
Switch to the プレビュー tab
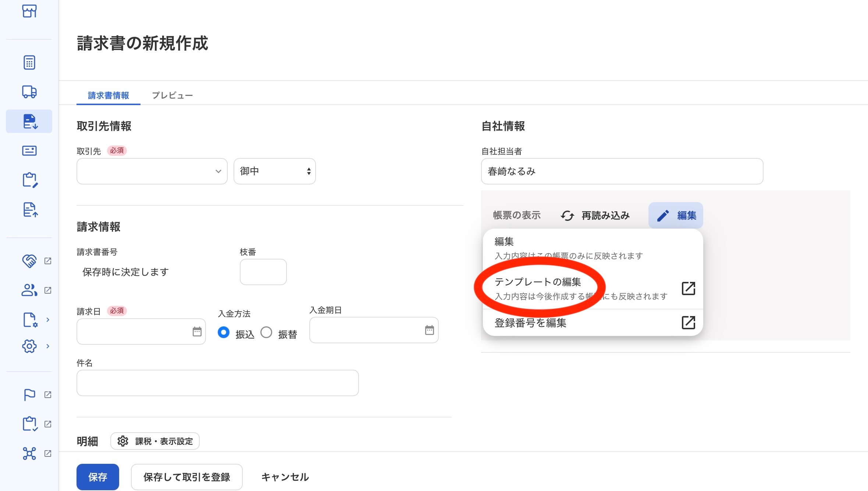[172, 96]
